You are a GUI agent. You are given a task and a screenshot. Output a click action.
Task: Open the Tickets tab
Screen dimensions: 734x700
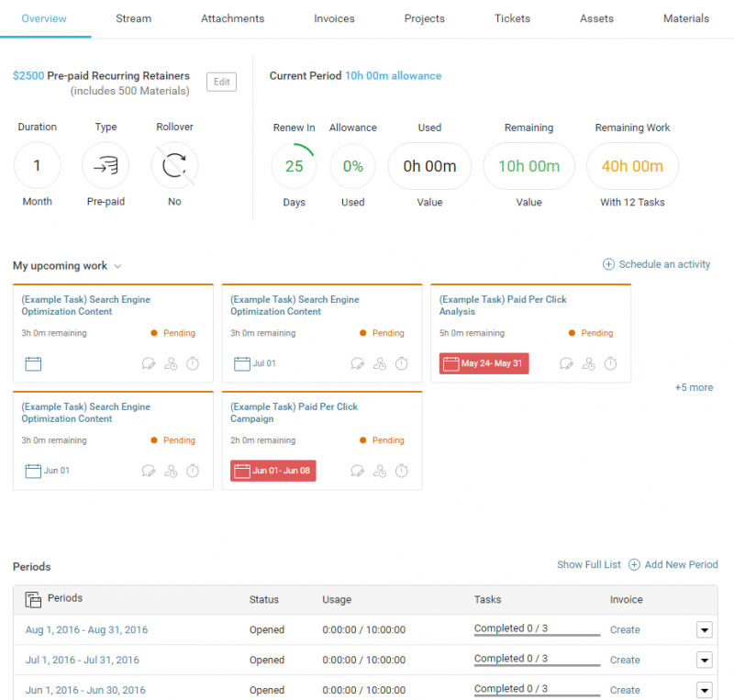click(x=512, y=17)
